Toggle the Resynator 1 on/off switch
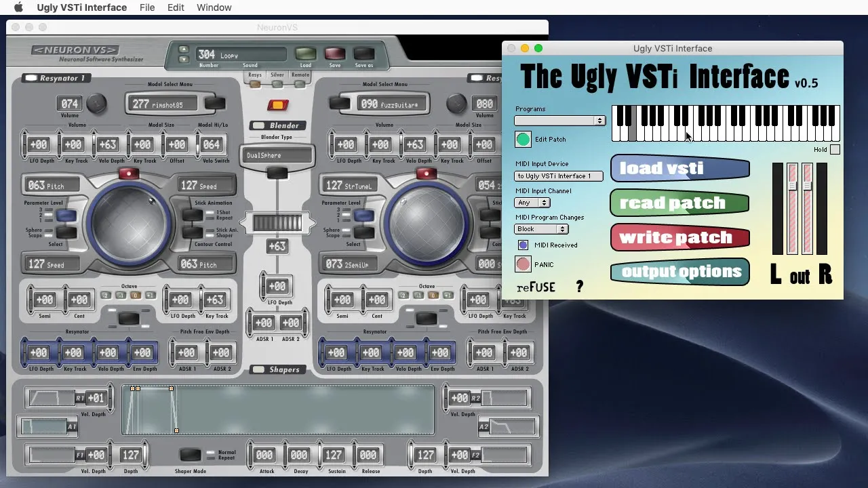Screen dimensions: 868x488 [x=31, y=78]
